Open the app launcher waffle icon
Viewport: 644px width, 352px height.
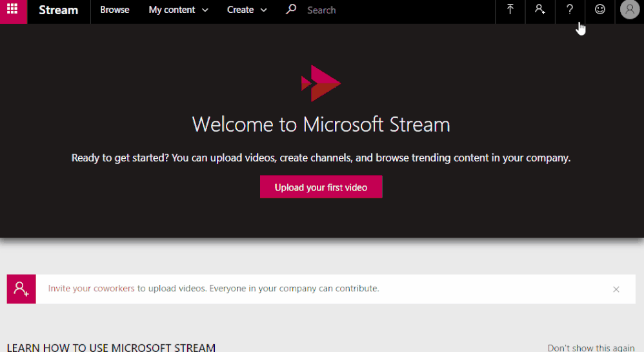[x=13, y=10]
